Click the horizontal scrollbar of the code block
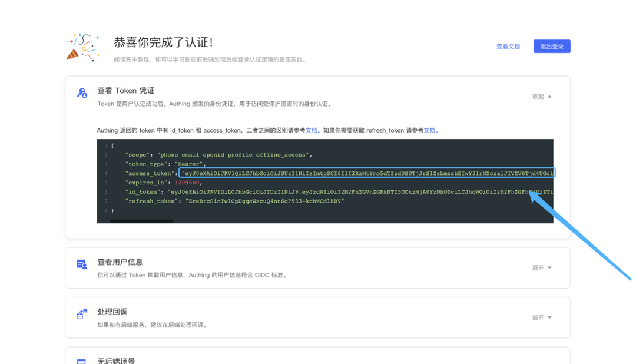636x364 pixels. pyautogui.click(x=141, y=221)
